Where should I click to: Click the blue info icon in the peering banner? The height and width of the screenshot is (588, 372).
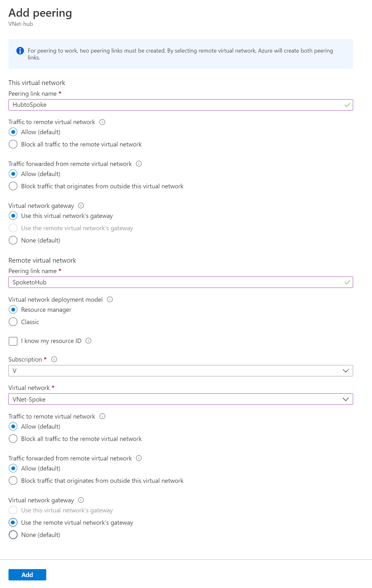[20, 51]
